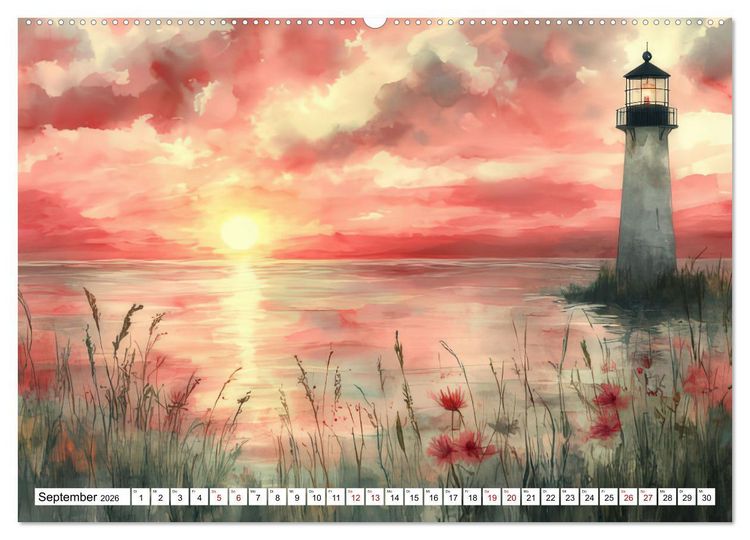Select the red date 26 cell
Image resolution: width=750 pixels, height=540 pixels.
click(629, 497)
